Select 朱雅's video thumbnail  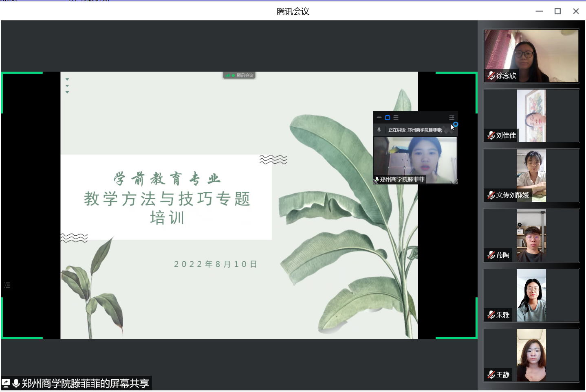click(x=531, y=295)
